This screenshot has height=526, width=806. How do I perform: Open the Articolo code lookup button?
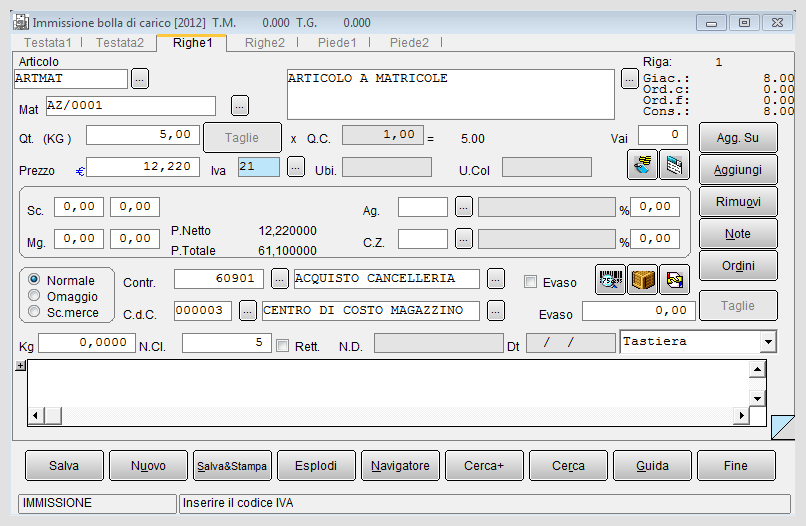coord(140,79)
